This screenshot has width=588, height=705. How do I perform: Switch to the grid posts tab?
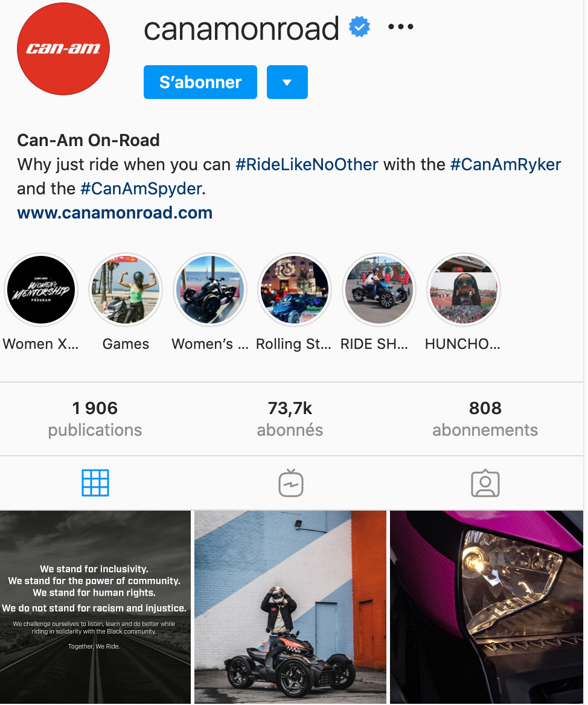tap(95, 483)
